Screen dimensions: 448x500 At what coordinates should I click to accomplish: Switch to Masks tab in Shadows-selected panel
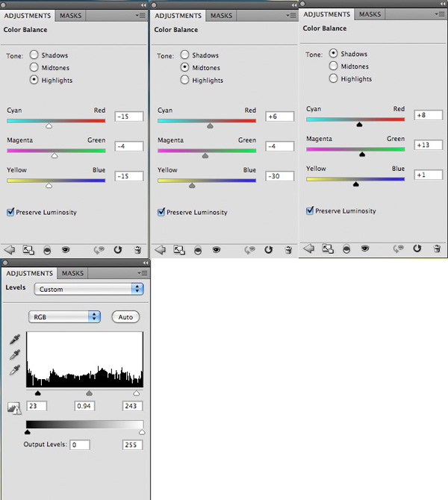pyautogui.click(x=370, y=14)
